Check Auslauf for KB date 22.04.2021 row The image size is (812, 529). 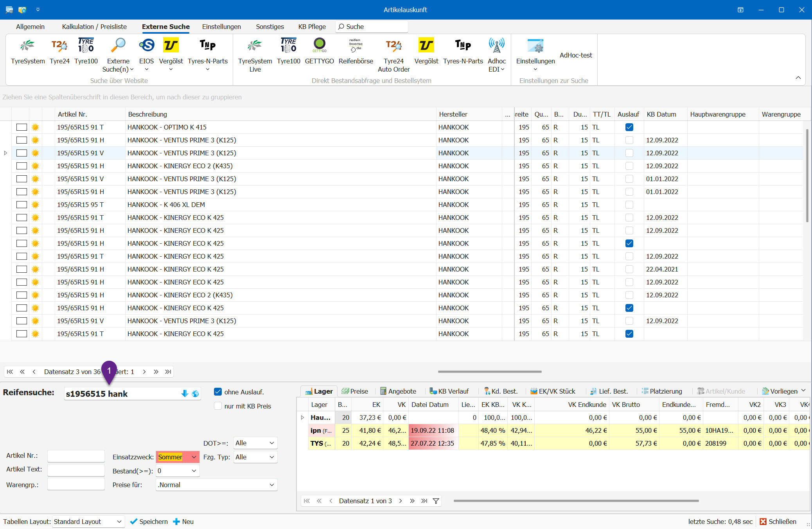click(x=629, y=269)
